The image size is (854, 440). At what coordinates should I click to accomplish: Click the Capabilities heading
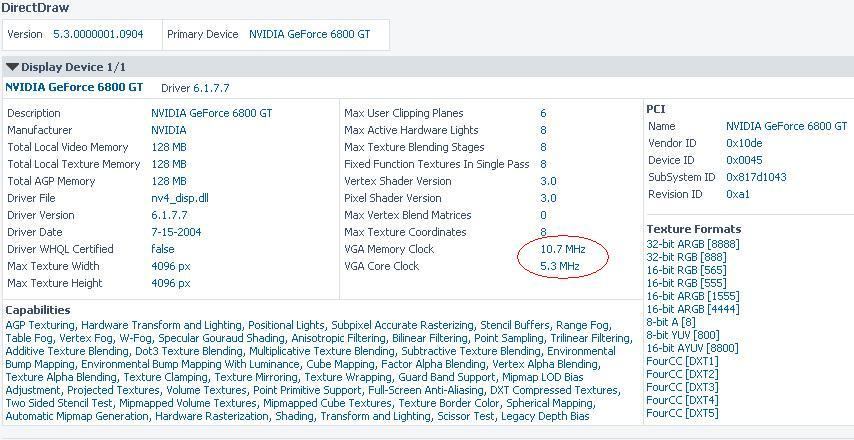38,310
